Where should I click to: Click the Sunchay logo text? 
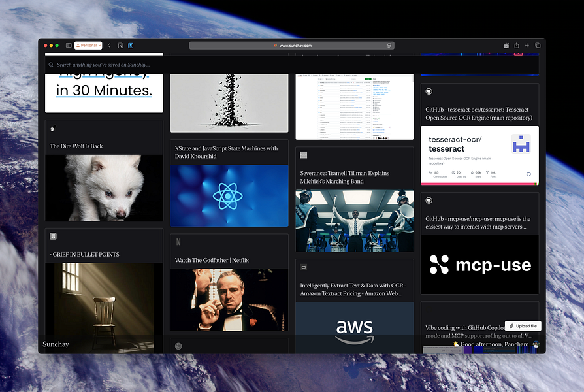[x=56, y=344]
